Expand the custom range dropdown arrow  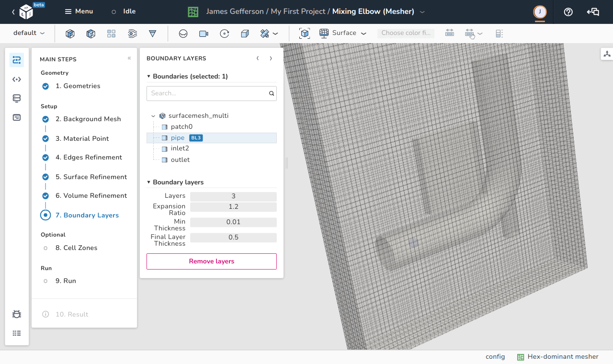click(480, 34)
